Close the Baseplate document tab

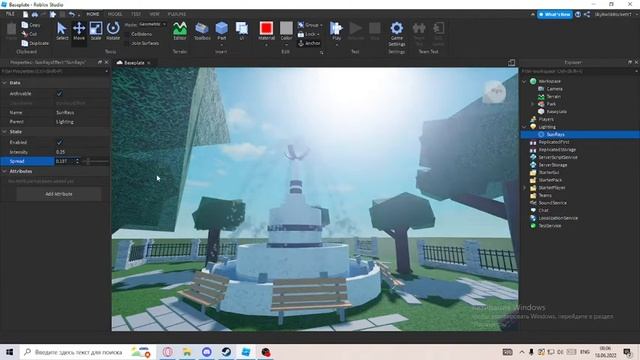pos(149,63)
